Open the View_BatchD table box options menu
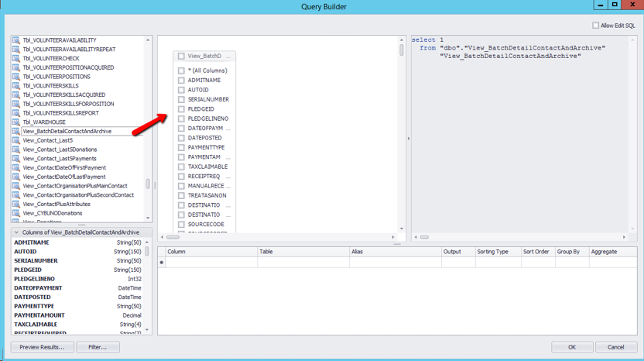The height and width of the screenshot is (361, 644). (228, 57)
